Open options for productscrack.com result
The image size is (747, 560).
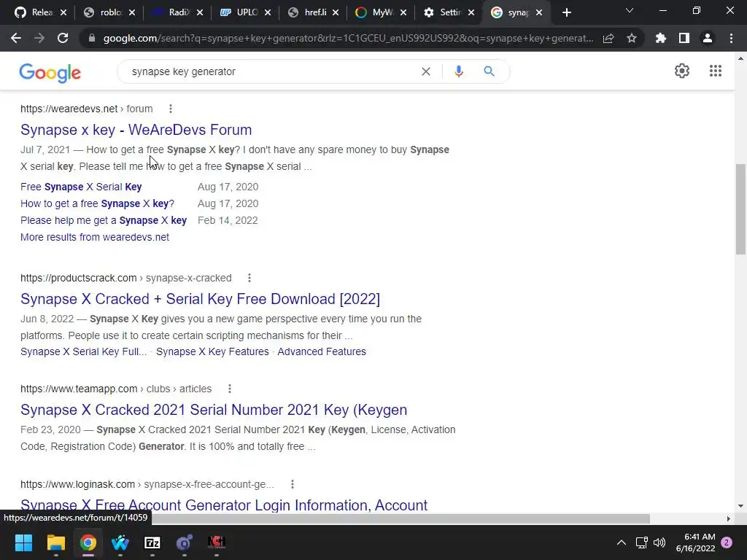tap(249, 278)
